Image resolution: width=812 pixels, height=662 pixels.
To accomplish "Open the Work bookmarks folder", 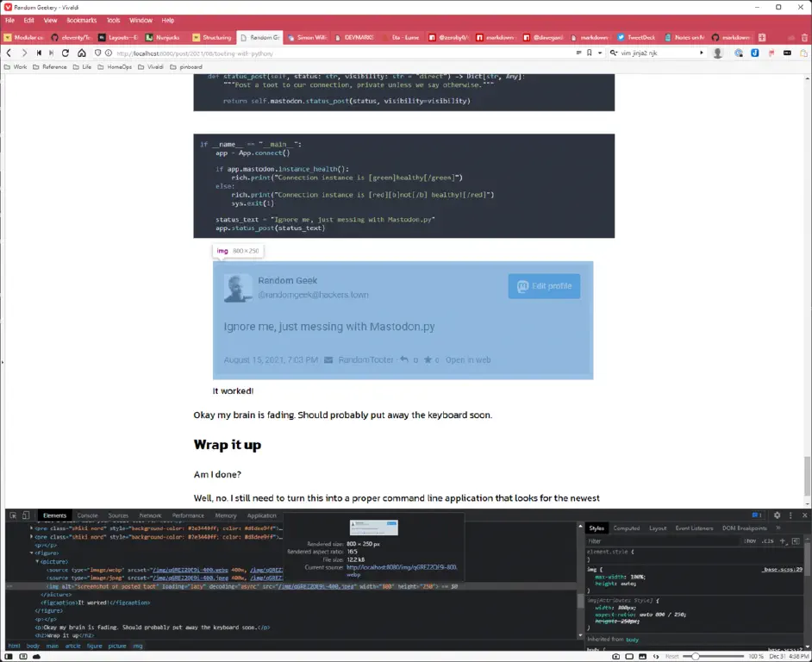I will tap(15, 67).
